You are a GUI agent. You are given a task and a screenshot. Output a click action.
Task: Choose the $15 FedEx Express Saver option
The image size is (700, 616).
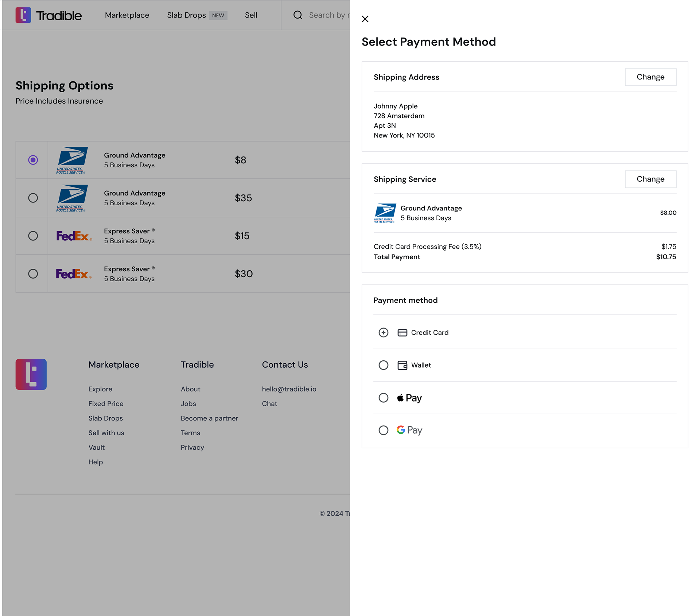click(x=33, y=236)
